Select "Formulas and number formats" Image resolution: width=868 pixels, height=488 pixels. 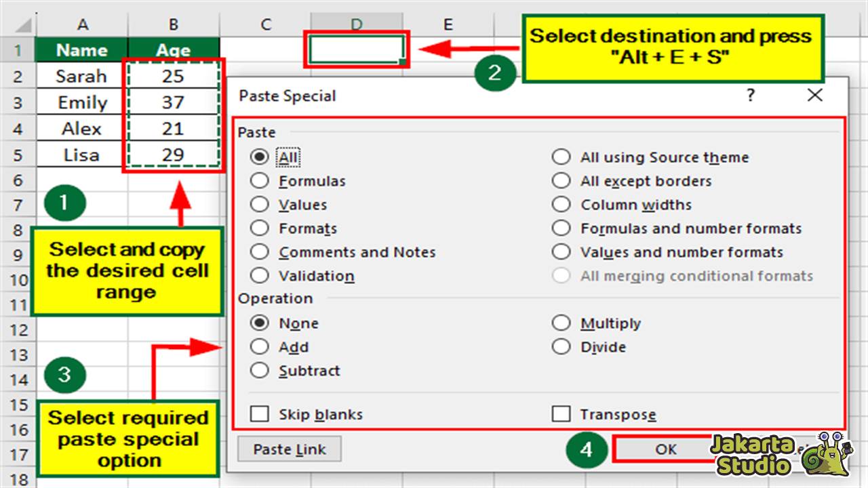(x=561, y=228)
